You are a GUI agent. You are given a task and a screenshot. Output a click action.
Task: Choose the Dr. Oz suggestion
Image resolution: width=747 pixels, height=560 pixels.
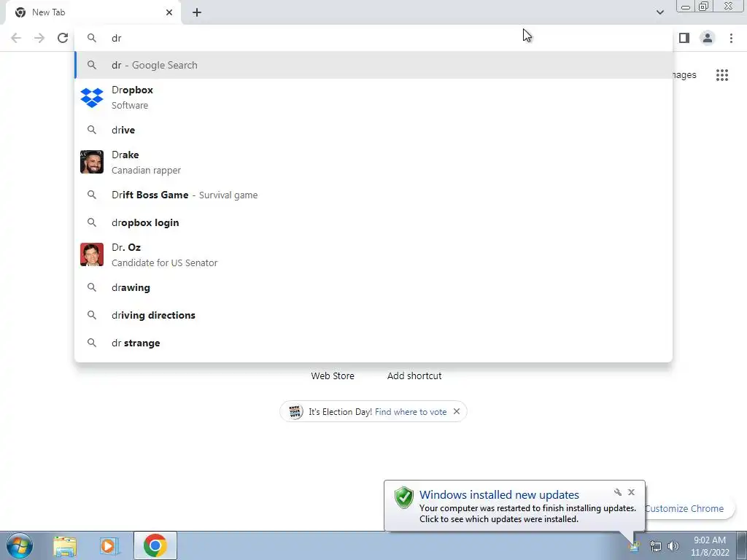pos(373,254)
